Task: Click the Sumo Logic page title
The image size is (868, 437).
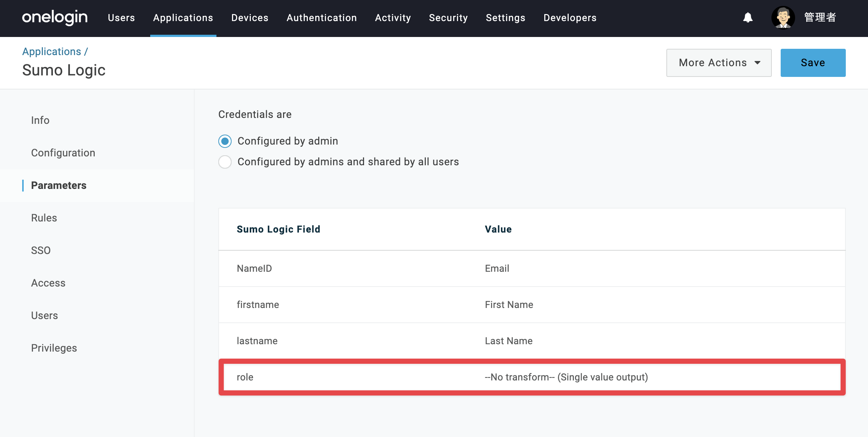Action: pyautogui.click(x=64, y=70)
